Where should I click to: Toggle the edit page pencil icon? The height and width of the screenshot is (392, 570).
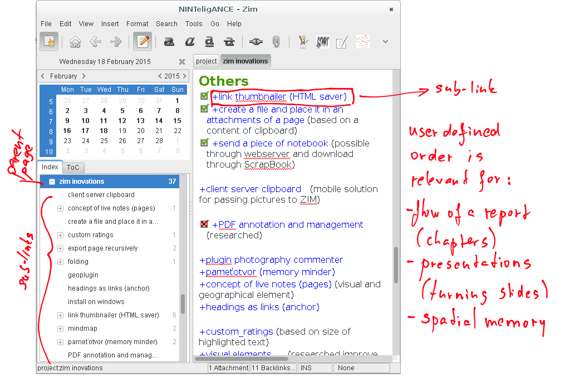tap(142, 42)
